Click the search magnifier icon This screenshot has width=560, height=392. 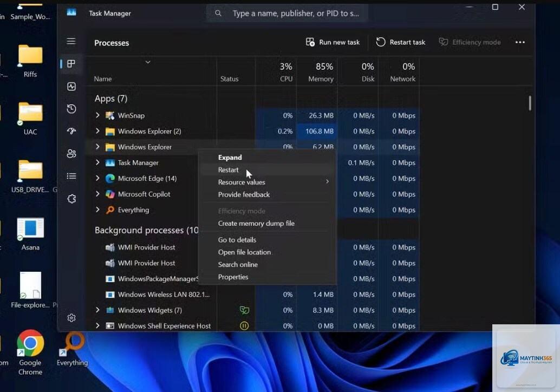click(218, 13)
